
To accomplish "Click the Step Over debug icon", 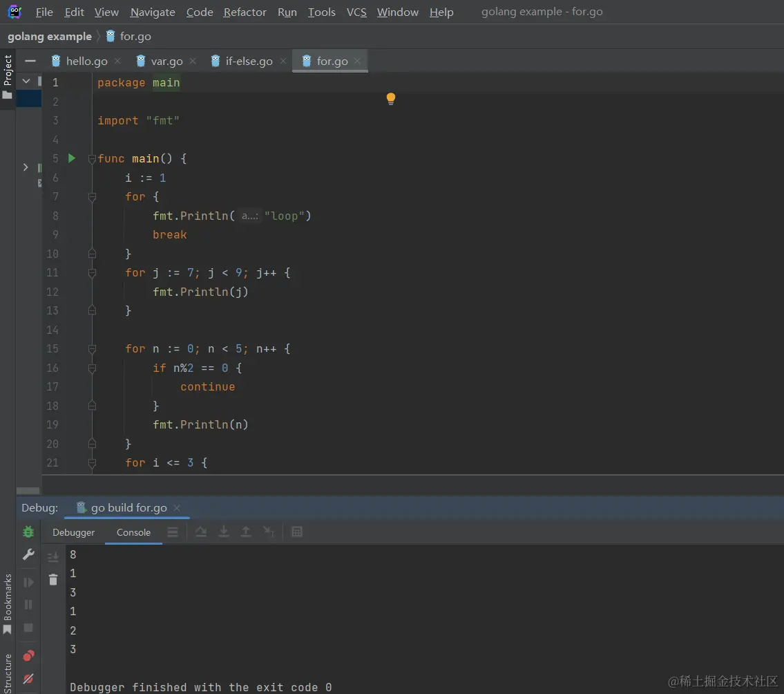I will click(201, 532).
